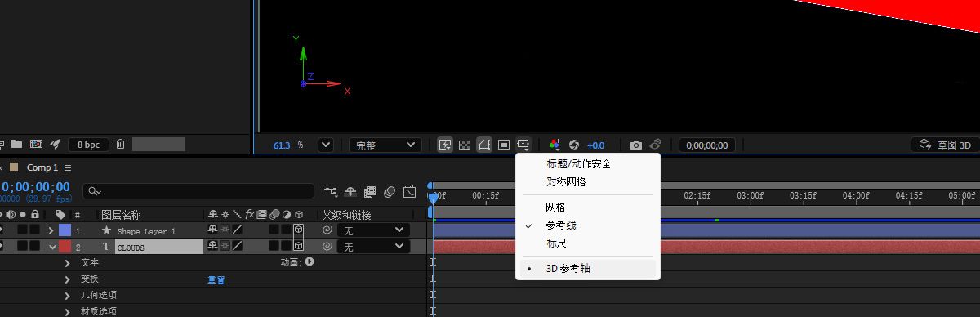
Task: Toggle the 3D layer cube on Shape Layer 1
Action: tap(299, 230)
